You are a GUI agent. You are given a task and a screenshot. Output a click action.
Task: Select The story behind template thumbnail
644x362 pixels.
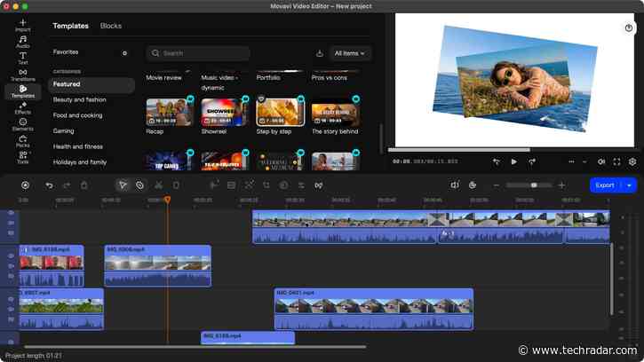tap(336, 112)
